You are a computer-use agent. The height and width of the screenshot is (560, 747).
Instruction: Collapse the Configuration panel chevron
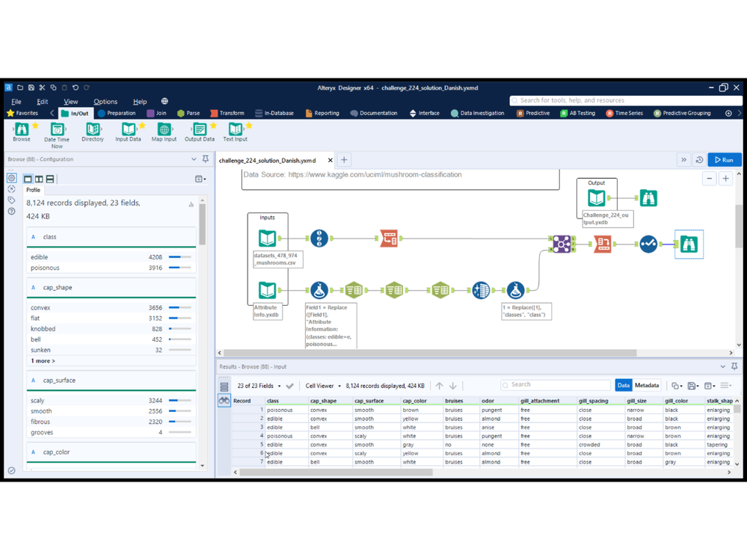coord(194,159)
